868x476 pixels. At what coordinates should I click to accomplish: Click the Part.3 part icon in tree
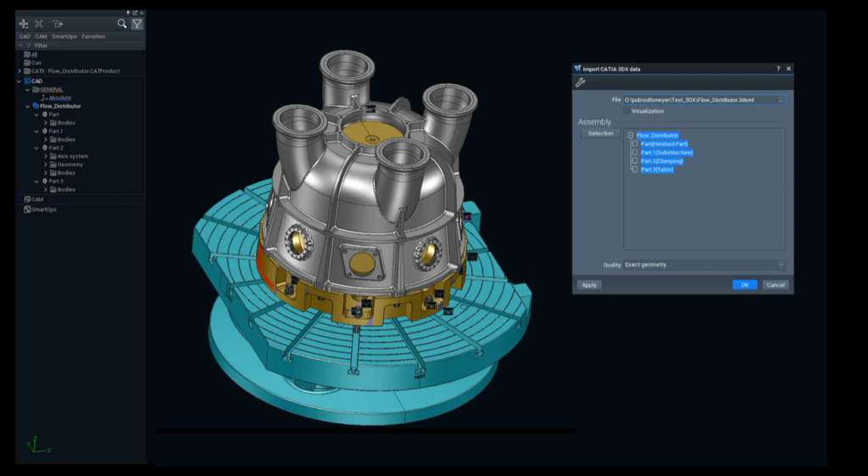click(45, 182)
